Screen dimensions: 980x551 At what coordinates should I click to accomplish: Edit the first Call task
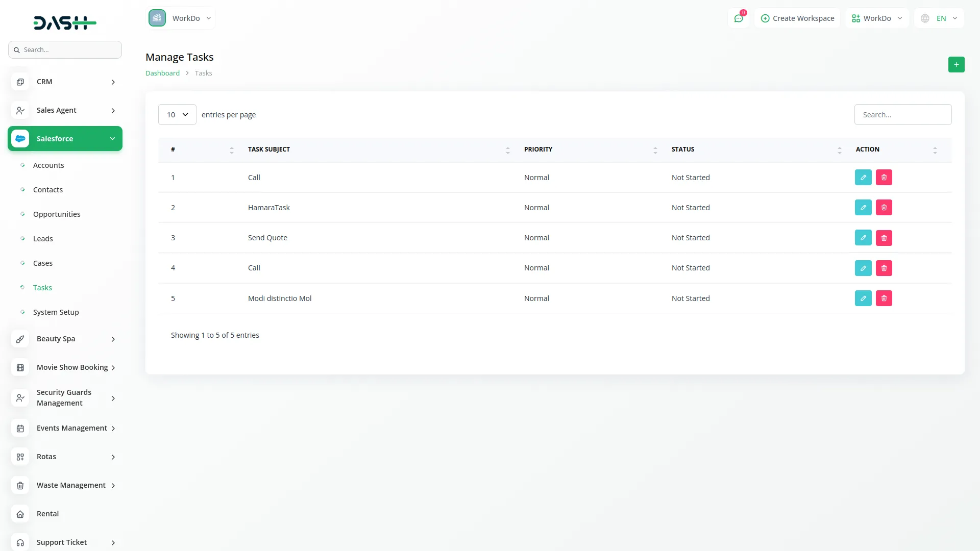863,177
